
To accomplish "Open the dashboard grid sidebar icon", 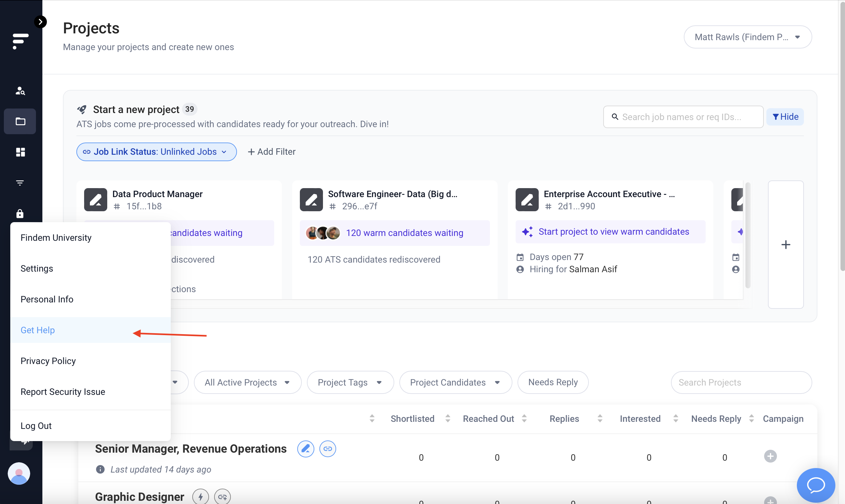I will [20, 152].
